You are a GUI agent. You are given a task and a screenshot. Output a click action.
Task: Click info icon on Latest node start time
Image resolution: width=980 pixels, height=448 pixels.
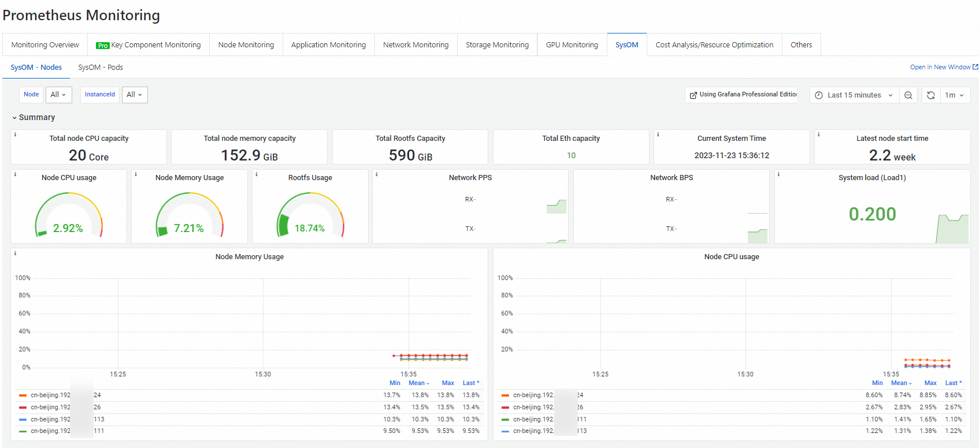click(x=819, y=135)
